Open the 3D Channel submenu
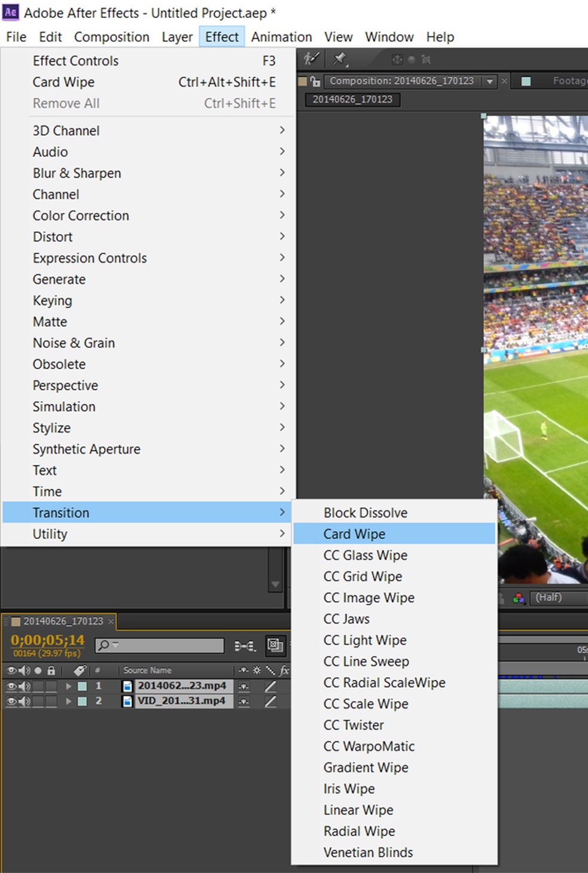Screen dimensions: 588x873 [x=149, y=130]
